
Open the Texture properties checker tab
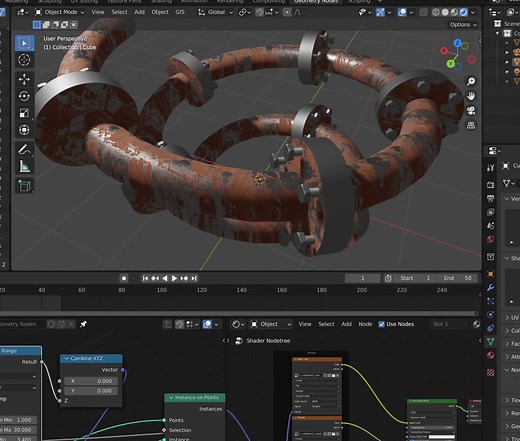tap(490, 372)
